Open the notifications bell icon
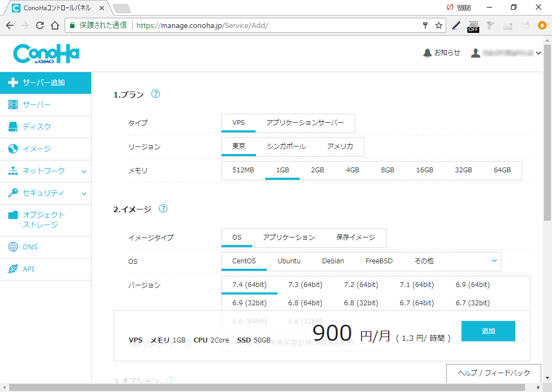 click(x=427, y=53)
